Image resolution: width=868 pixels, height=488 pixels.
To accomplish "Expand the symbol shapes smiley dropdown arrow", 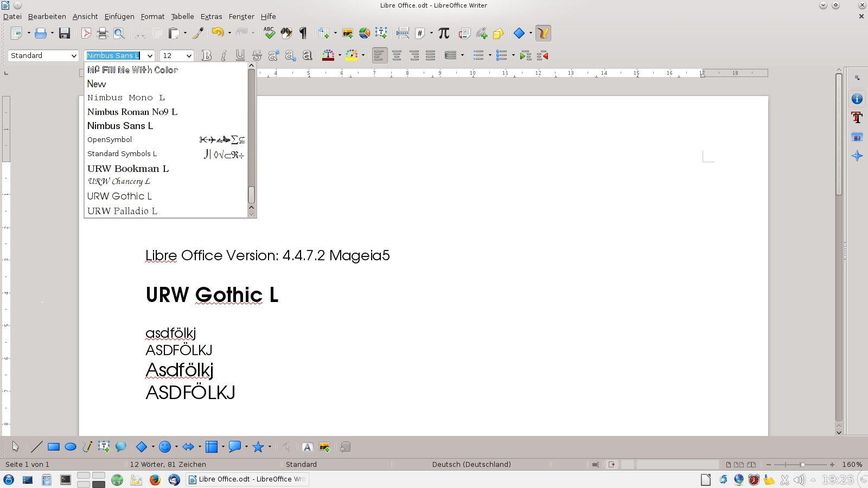I will click(176, 447).
